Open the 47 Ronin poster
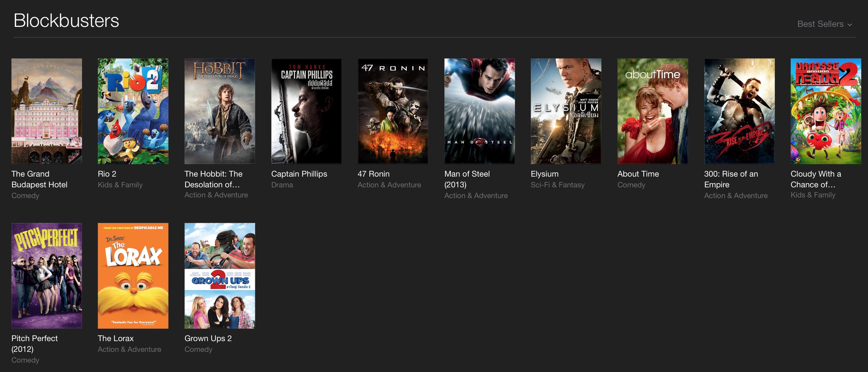Viewport: 868px width, 372px height. (393, 111)
